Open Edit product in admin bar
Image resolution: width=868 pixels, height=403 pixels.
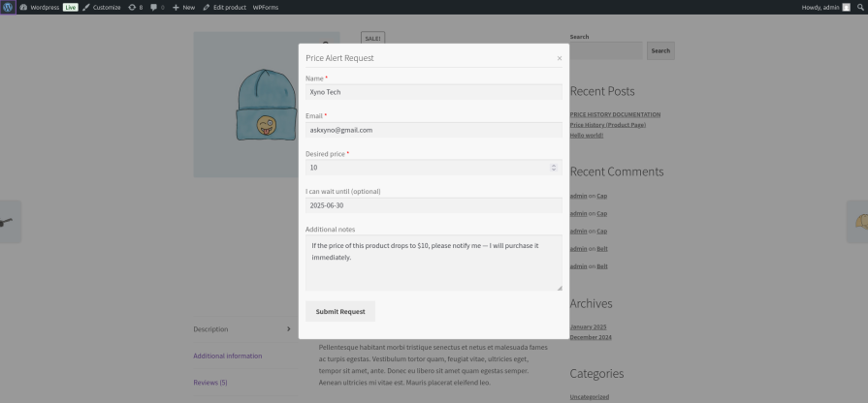pos(224,7)
